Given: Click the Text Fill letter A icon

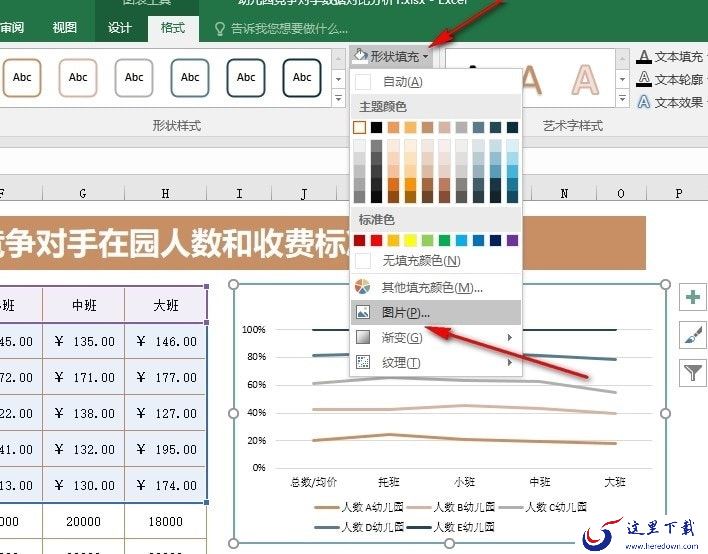Looking at the screenshot, I should point(644,57).
